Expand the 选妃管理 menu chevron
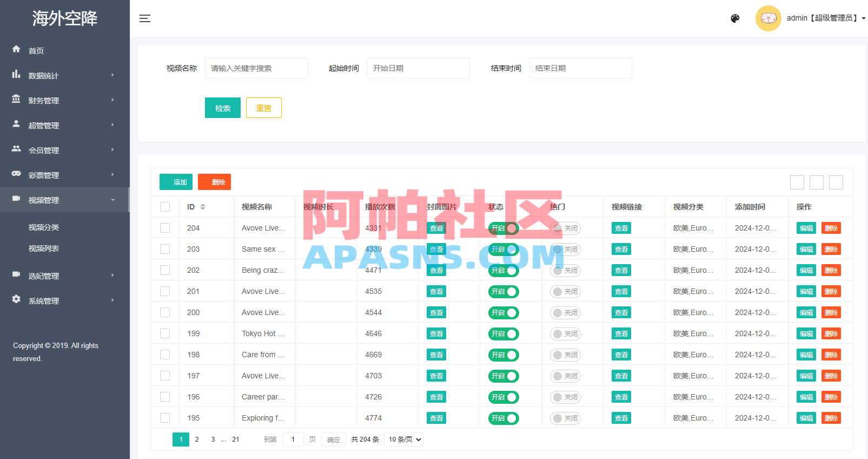 tap(112, 276)
